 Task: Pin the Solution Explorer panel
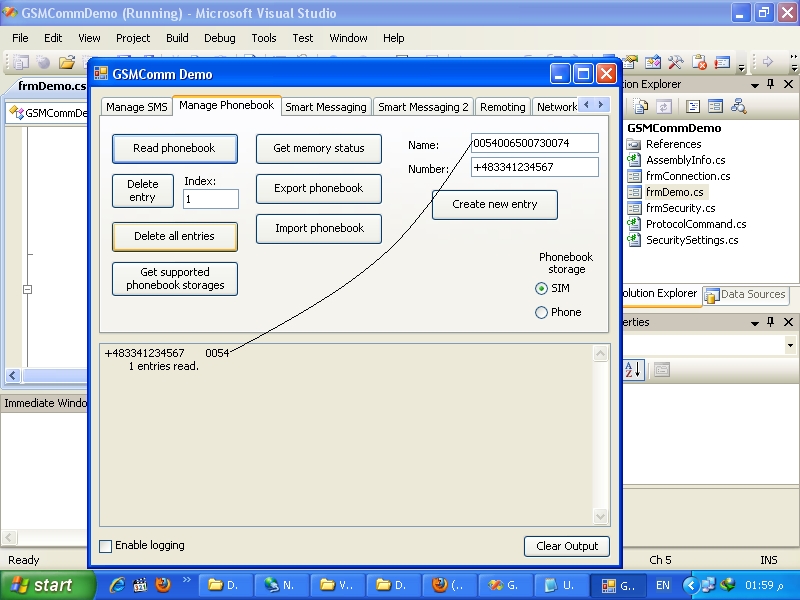770,84
